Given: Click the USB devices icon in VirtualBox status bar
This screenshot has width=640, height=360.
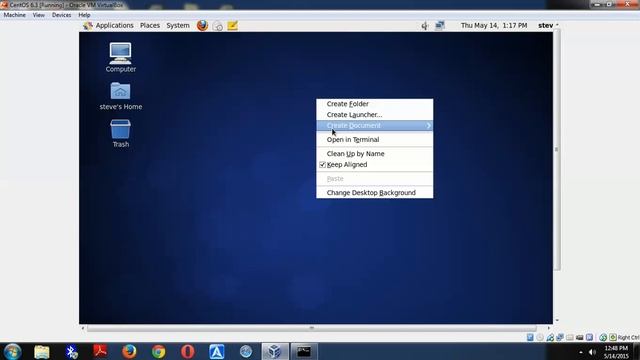Looking at the screenshot, I should coord(550,337).
